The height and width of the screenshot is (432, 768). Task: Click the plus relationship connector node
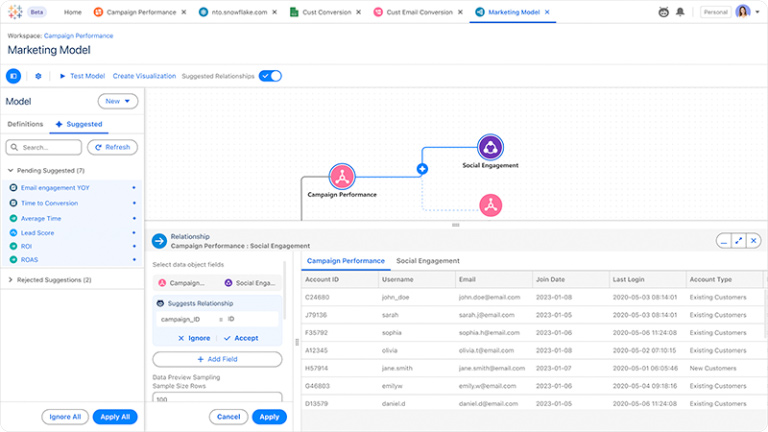coord(422,169)
